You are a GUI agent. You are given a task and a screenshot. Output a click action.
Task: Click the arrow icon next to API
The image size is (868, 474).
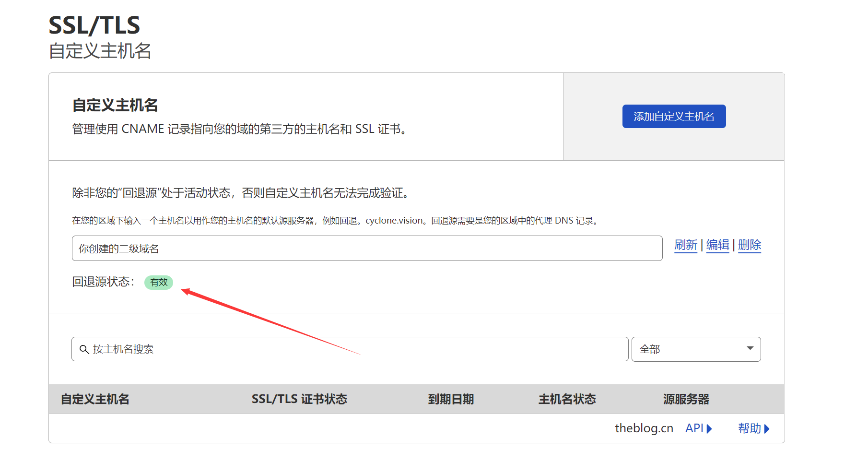709,428
